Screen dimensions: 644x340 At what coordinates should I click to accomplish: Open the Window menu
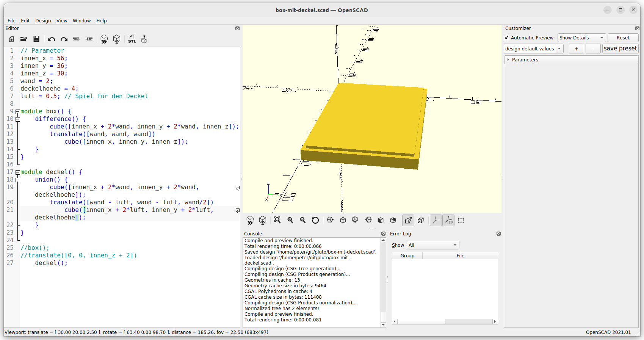pos(81,21)
